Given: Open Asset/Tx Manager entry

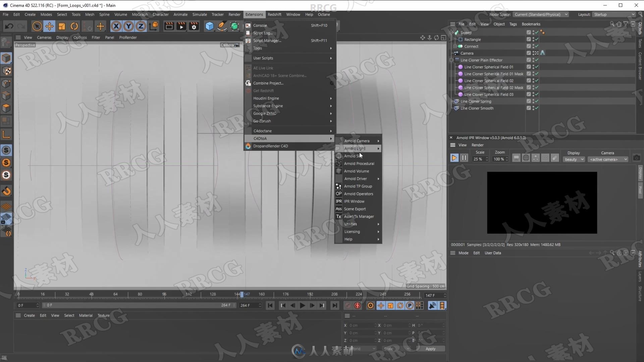Looking at the screenshot, I should click(x=358, y=217).
